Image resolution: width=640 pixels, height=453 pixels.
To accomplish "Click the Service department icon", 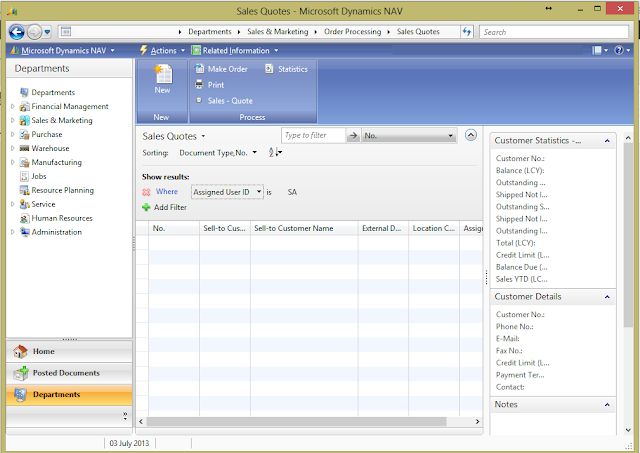I will pos(24,204).
